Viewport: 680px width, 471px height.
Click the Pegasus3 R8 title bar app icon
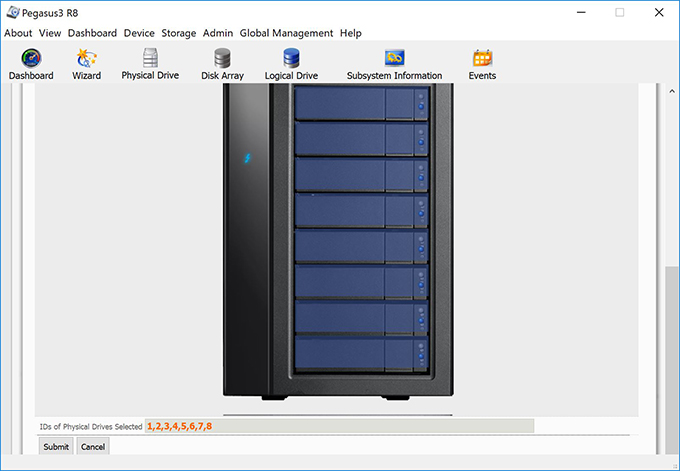pyautogui.click(x=13, y=13)
